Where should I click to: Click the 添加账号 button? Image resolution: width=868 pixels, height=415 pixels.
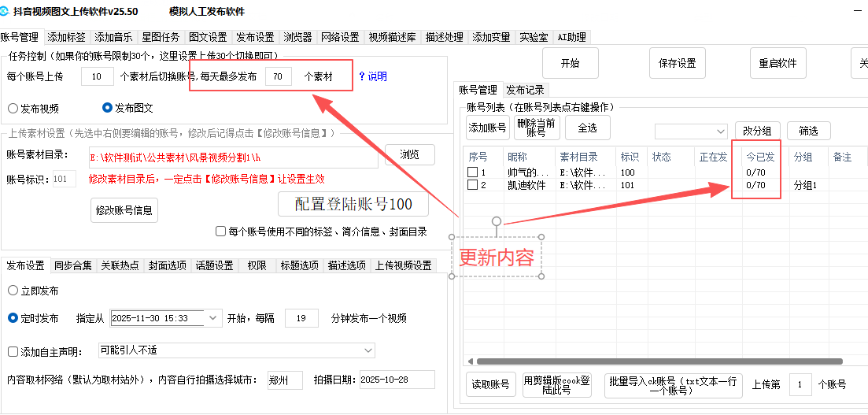(488, 128)
